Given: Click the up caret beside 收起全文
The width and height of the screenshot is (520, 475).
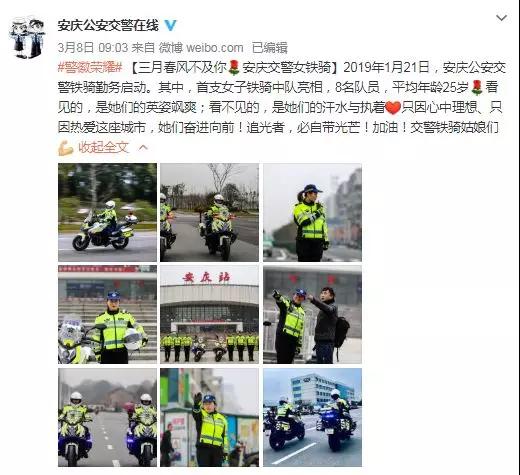Looking at the screenshot, I should pyautogui.click(x=143, y=147).
